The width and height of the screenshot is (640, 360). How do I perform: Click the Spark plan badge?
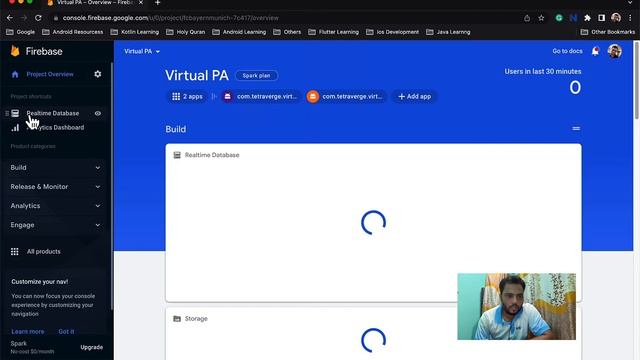tap(256, 76)
